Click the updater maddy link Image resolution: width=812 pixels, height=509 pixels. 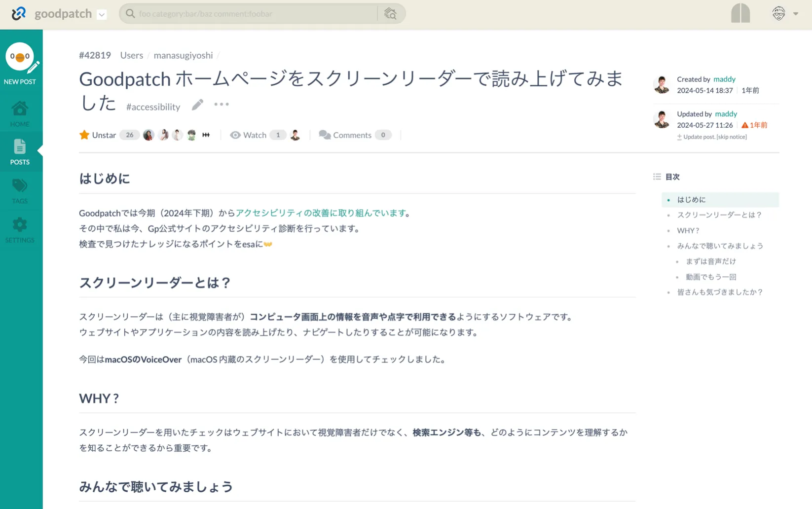[x=726, y=114]
